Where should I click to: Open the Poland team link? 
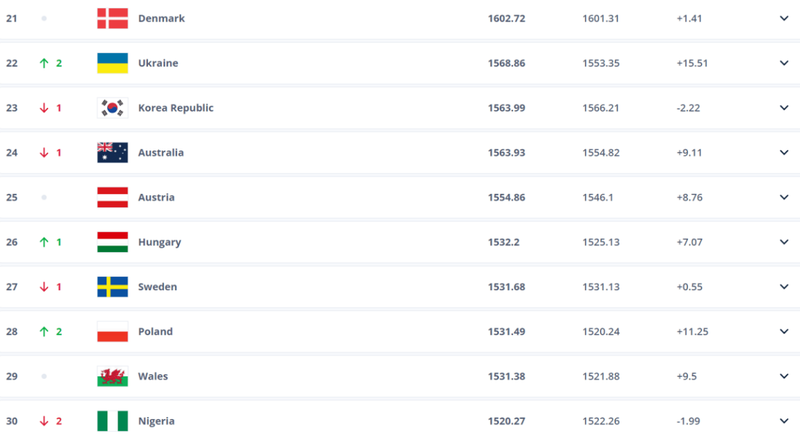pyautogui.click(x=155, y=331)
